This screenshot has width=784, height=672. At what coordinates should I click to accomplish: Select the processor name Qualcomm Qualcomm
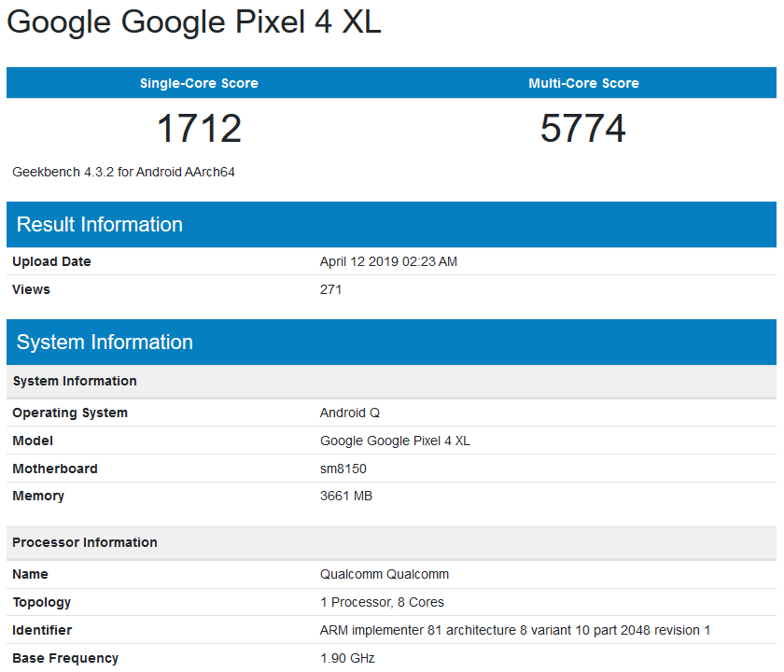pos(385,574)
